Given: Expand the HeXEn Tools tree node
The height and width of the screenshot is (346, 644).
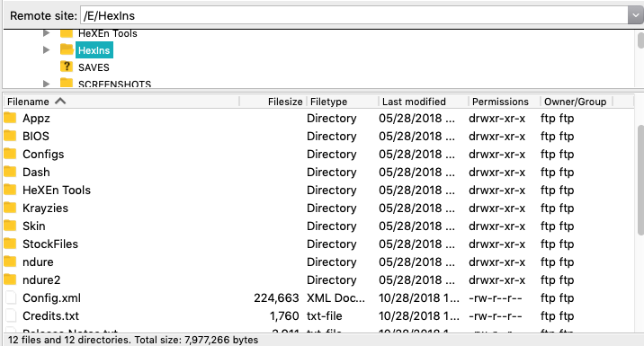Looking at the screenshot, I should tap(47, 33).
